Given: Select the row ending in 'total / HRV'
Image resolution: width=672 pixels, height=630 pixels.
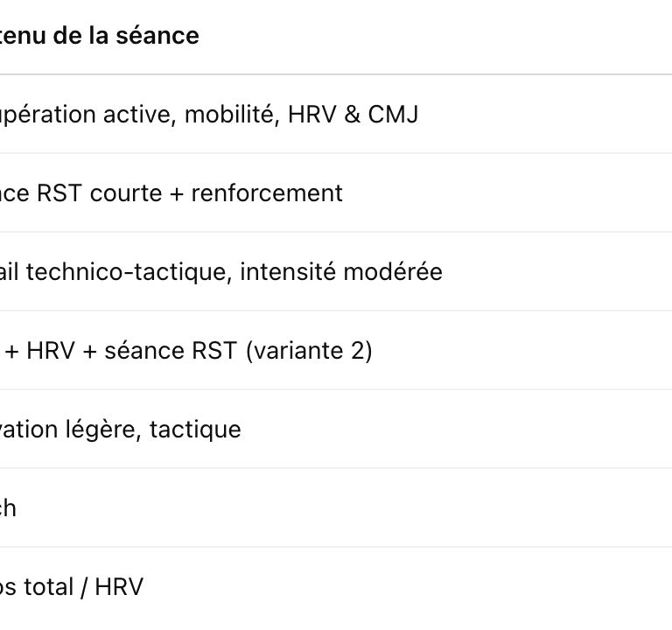Looking at the screenshot, I should (70, 587).
